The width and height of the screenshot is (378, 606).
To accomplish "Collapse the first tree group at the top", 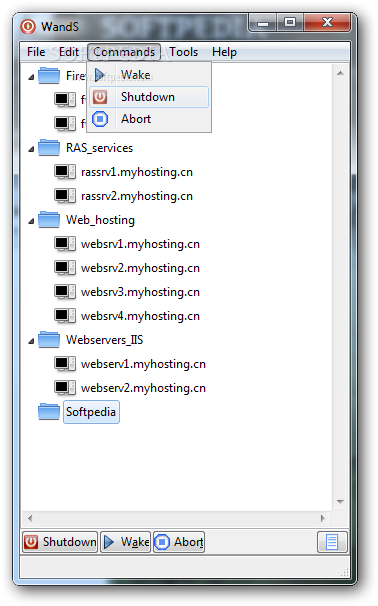I will tap(31, 77).
